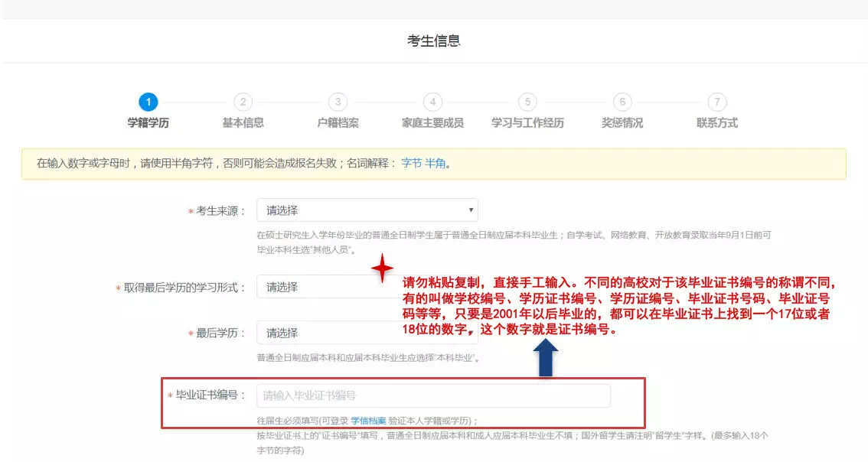Focus the 毕业证书编号 input field
The height and width of the screenshot is (462, 868).
pos(433,395)
